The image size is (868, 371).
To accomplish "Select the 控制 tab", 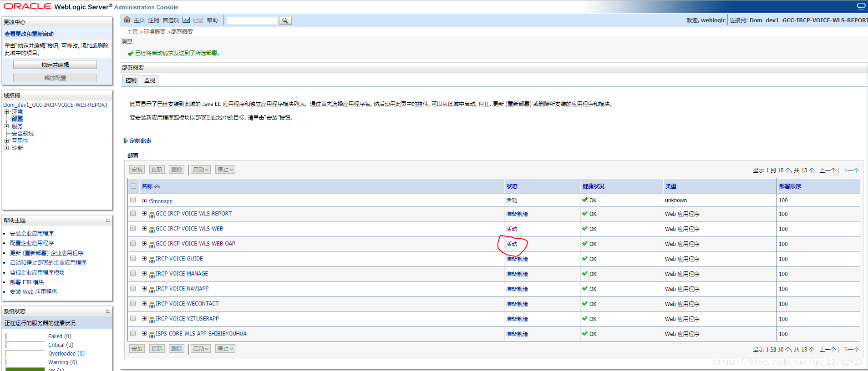I will [131, 80].
